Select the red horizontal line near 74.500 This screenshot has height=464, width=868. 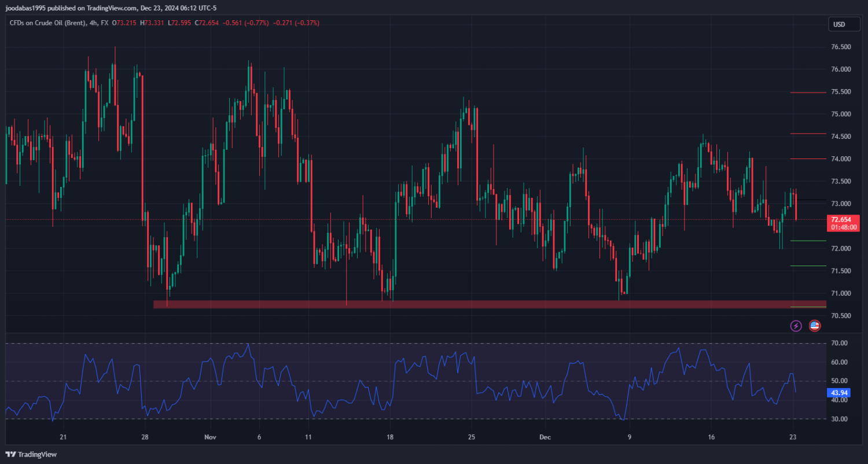[x=808, y=134]
